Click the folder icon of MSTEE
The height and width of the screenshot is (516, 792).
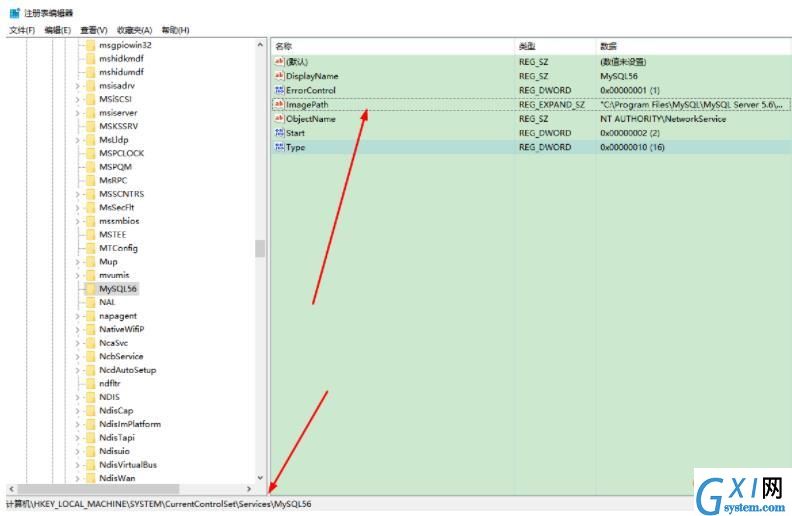click(x=90, y=235)
